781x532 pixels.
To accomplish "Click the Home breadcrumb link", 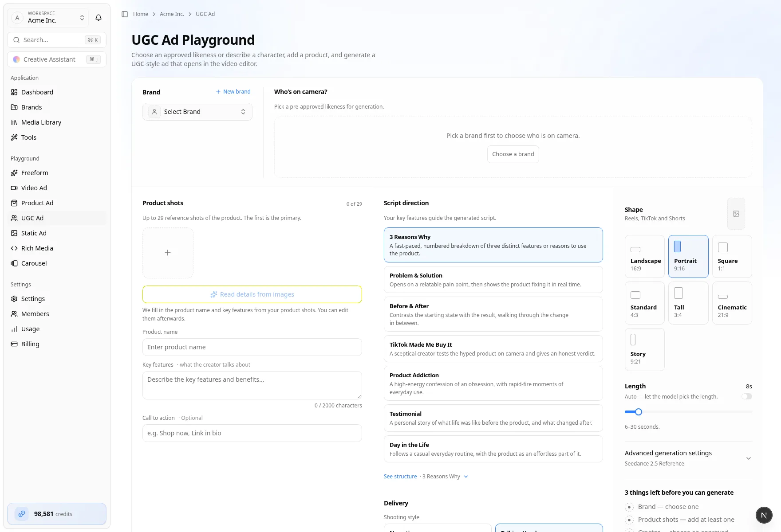I will [141, 14].
